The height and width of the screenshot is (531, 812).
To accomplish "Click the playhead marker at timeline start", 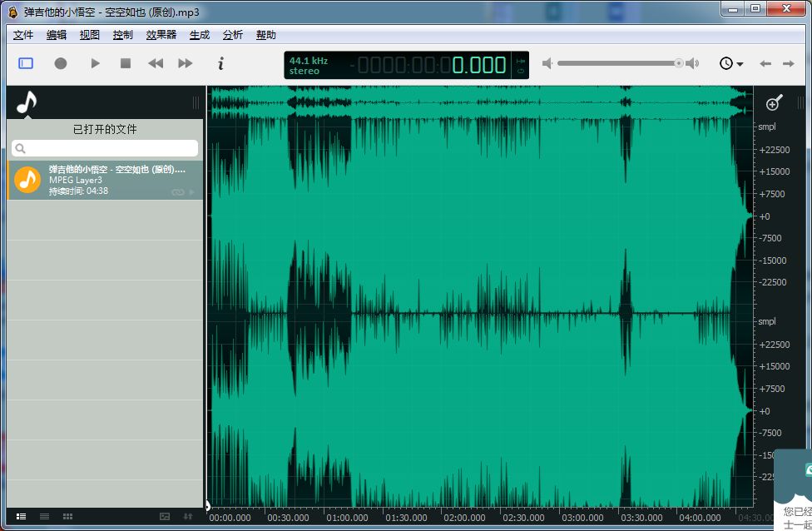I will click(207, 505).
